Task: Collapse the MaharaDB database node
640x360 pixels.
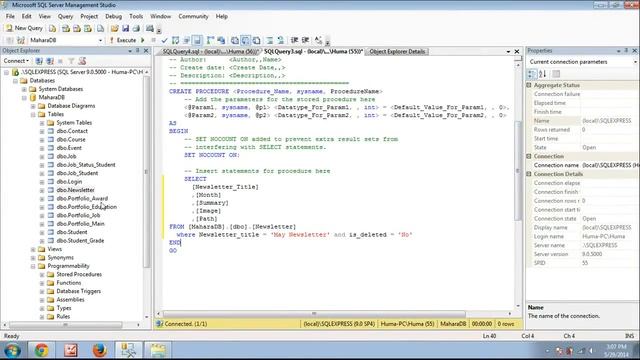Action: coord(24,98)
